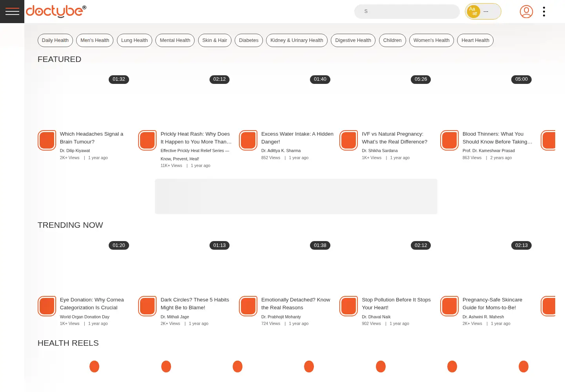Open 'Stop Pollution Before It Stops Your Heart!'
This screenshot has height=392, width=565.
click(x=396, y=304)
